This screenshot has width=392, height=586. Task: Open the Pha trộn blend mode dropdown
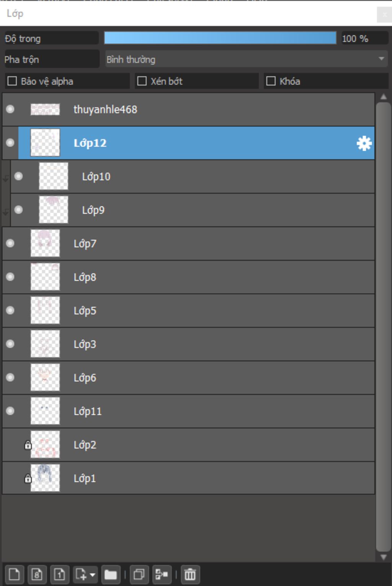coord(246,59)
